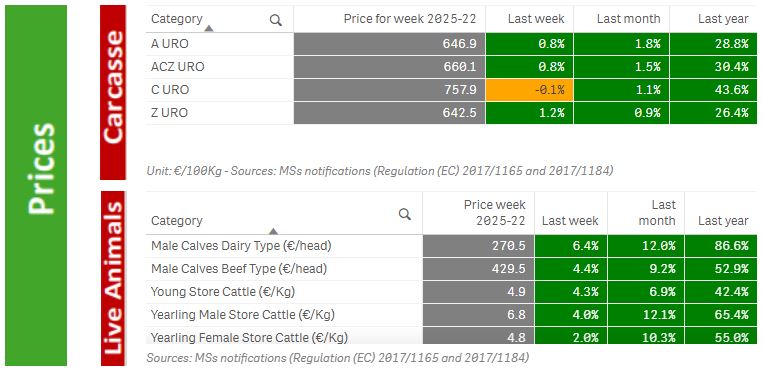Click the 757.9 price cell for C URO
Screen dimensions: 763x372
(389, 90)
